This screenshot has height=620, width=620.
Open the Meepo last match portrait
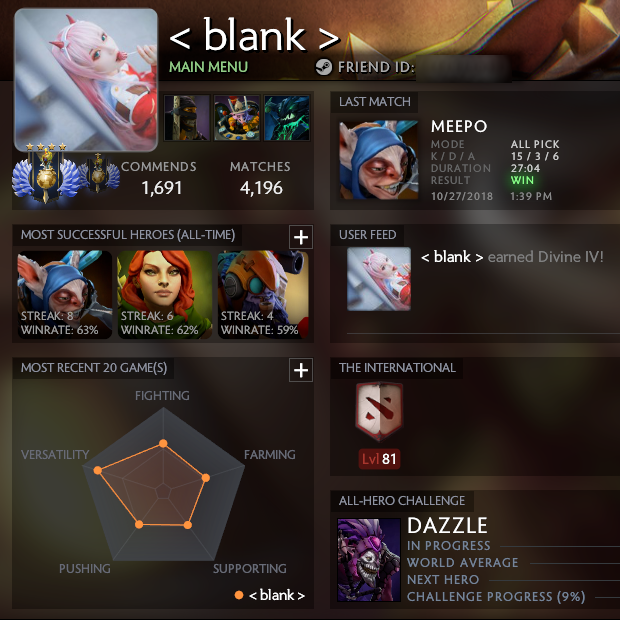tap(379, 160)
